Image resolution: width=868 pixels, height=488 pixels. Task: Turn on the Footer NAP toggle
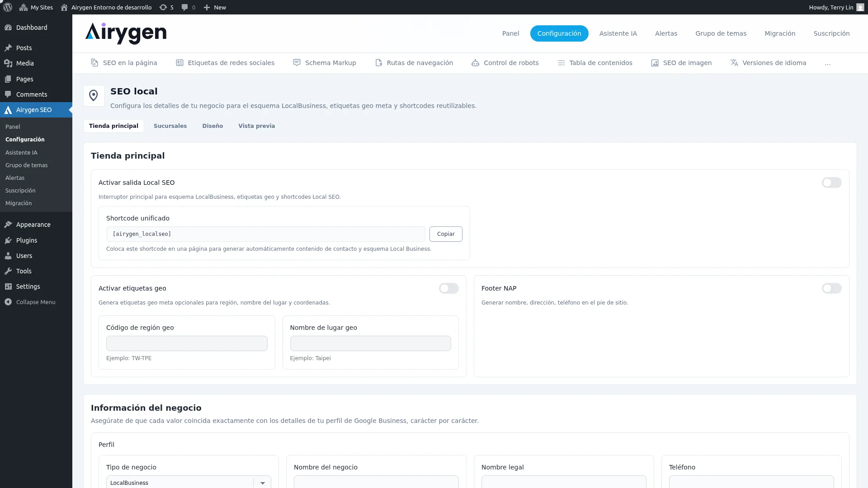(x=831, y=288)
